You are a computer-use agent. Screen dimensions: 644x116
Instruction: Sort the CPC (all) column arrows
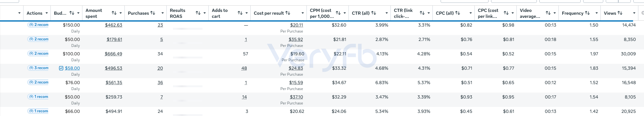click(458, 13)
